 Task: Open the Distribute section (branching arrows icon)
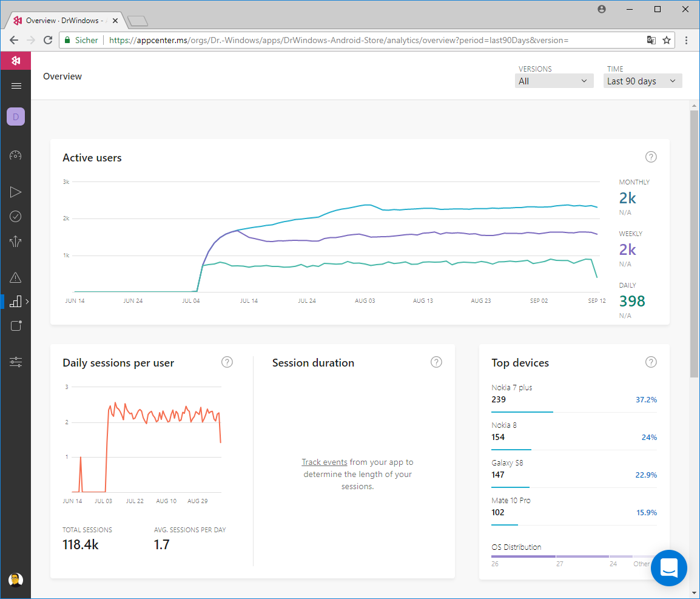[16, 242]
